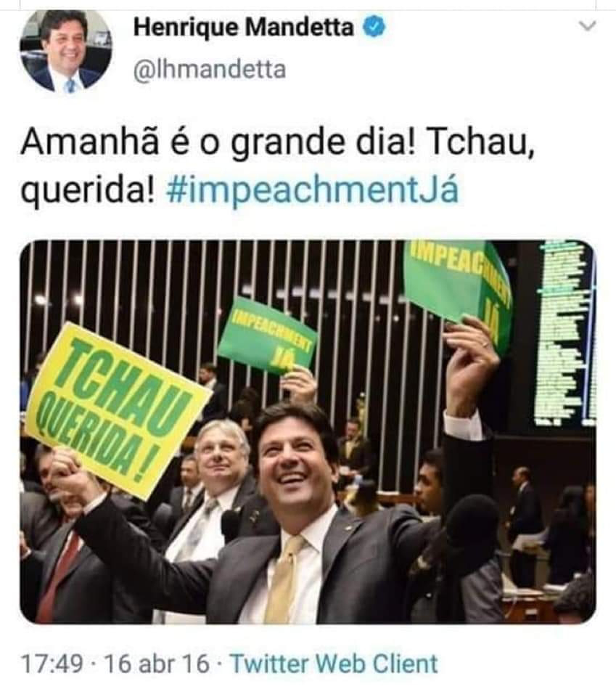Screen dimensions: 616x697
Task: Open the Henrique Mandetta display name
Action: [x=244, y=27]
